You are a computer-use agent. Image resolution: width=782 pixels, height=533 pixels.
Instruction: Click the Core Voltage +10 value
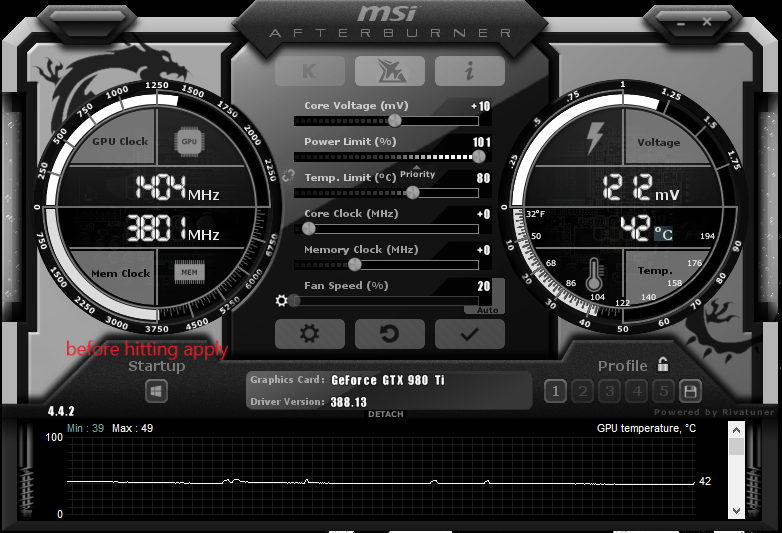coord(481,106)
